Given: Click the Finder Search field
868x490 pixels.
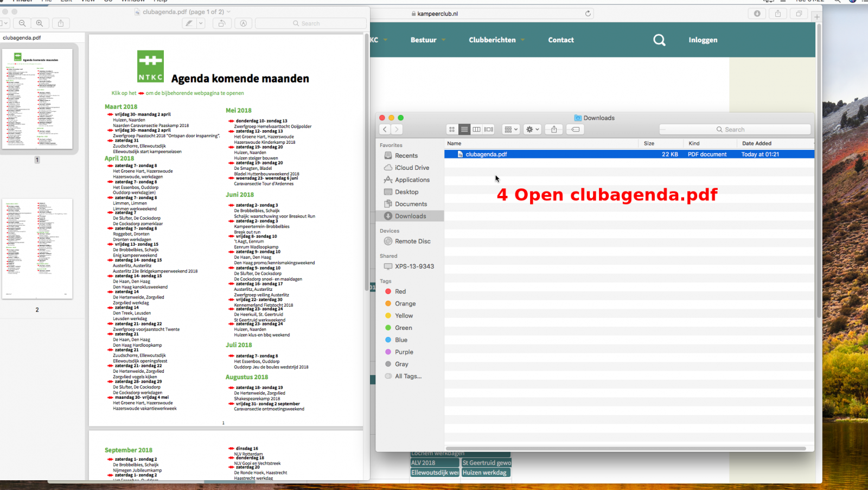Looking at the screenshot, I should [x=735, y=129].
